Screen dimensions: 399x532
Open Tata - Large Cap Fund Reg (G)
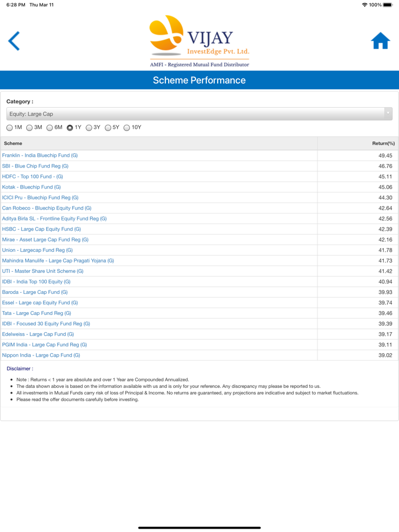(x=36, y=313)
